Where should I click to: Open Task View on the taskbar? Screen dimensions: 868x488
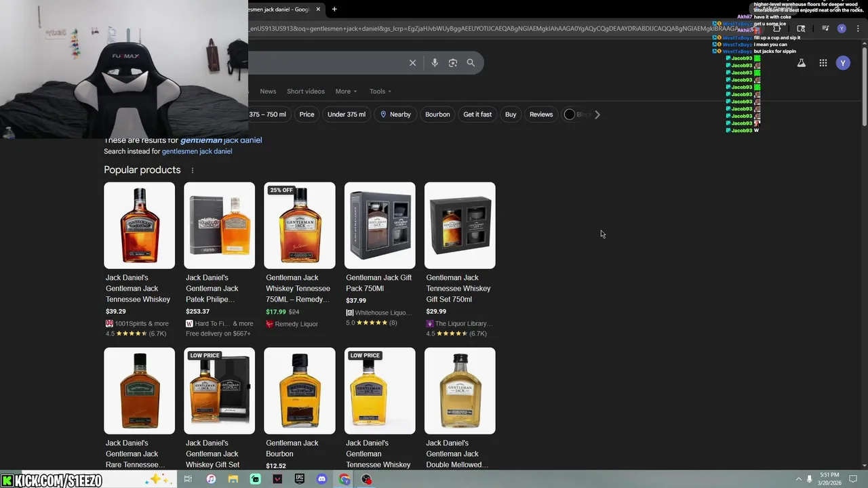188,479
